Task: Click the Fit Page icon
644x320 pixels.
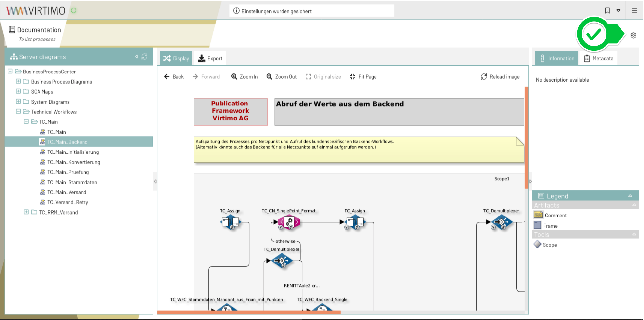Action: [x=353, y=76]
